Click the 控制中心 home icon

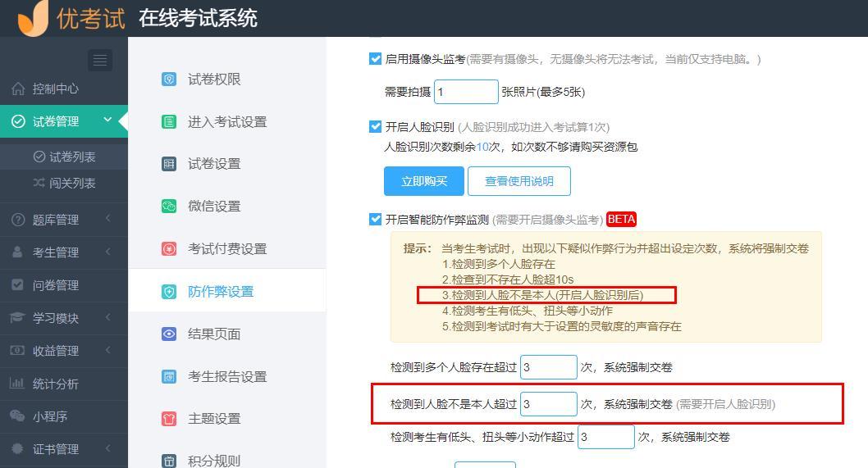(x=18, y=89)
